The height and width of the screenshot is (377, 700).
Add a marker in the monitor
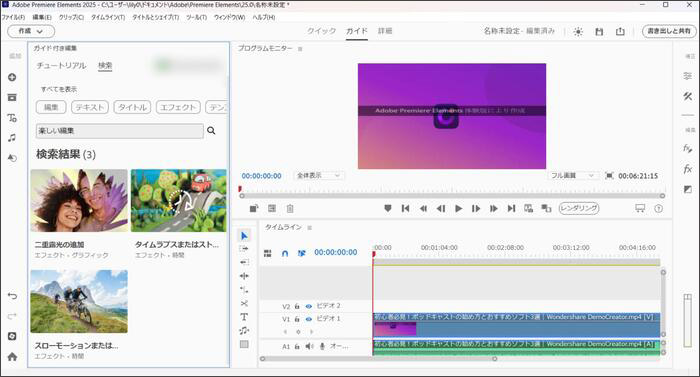(388, 208)
